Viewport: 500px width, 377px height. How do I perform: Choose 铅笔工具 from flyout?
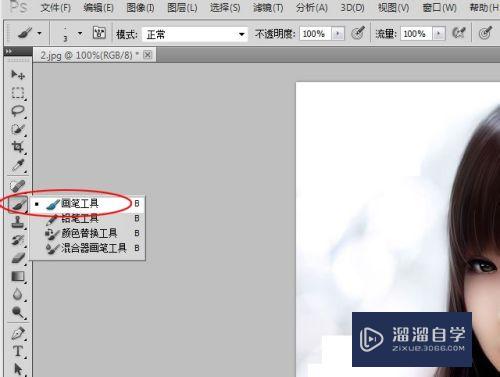pyautogui.click(x=88, y=218)
